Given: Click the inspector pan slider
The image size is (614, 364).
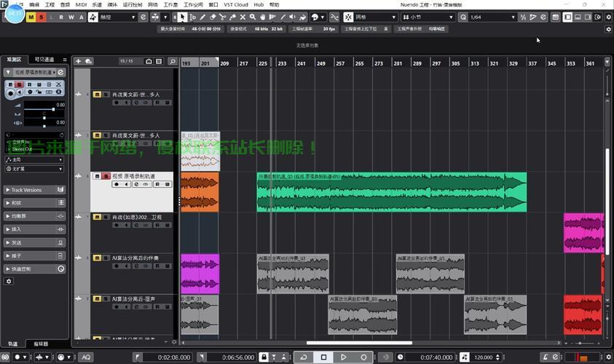Looking at the screenshot, I should 44,118.
